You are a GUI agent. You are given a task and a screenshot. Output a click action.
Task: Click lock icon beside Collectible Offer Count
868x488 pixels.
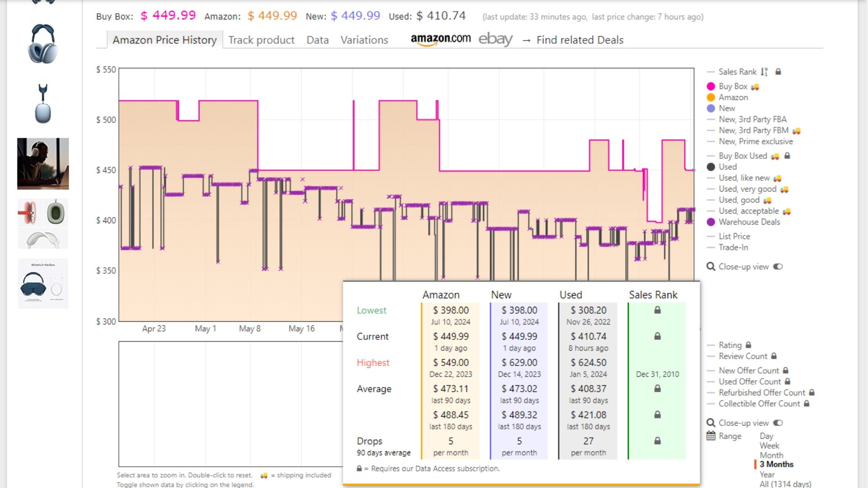pyautogui.click(x=806, y=404)
